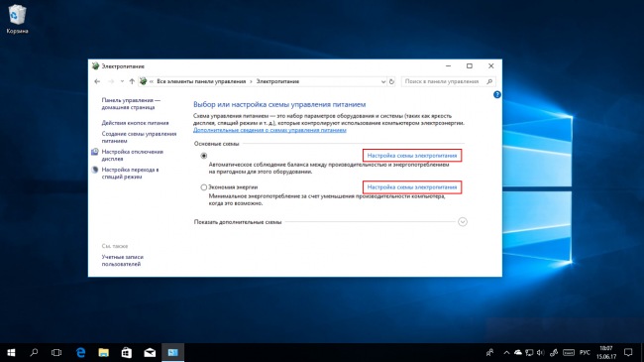Open the Microsoft Store taskbar icon

pyautogui.click(x=127, y=352)
